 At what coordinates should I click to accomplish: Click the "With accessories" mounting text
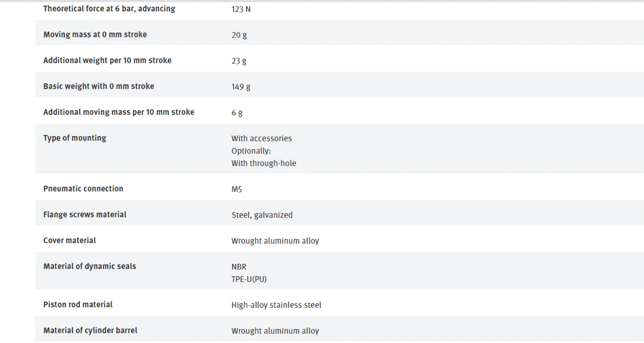point(261,138)
